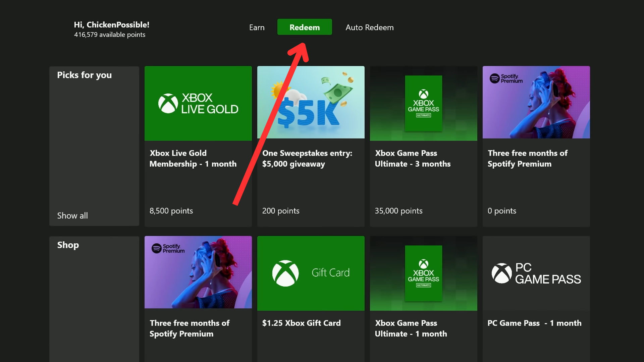Screen dimensions: 644x362
Task: Click PC Game Pass - 1 month title
Action: click(x=534, y=323)
